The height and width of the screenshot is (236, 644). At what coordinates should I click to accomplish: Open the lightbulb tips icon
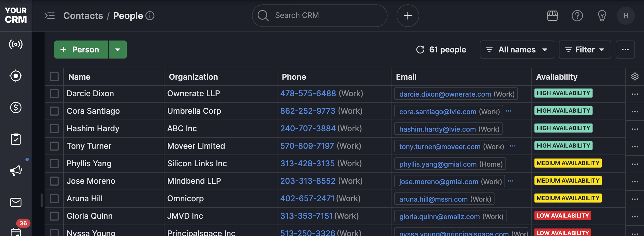click(x=602, y=16)
